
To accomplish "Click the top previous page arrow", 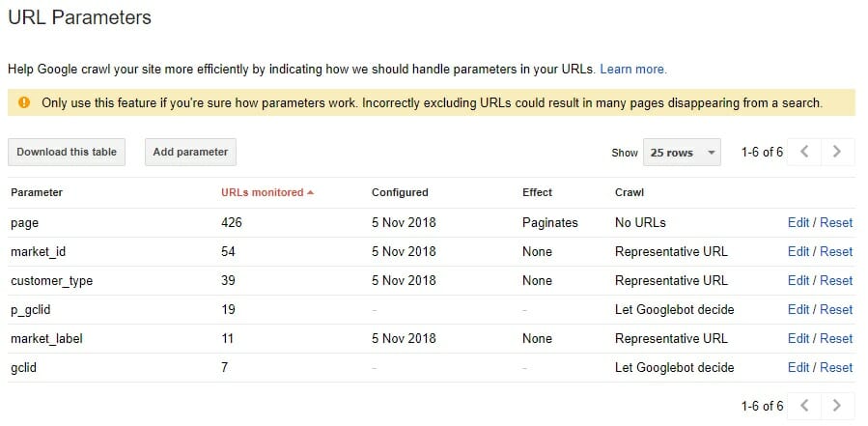I will coord(805,152).
